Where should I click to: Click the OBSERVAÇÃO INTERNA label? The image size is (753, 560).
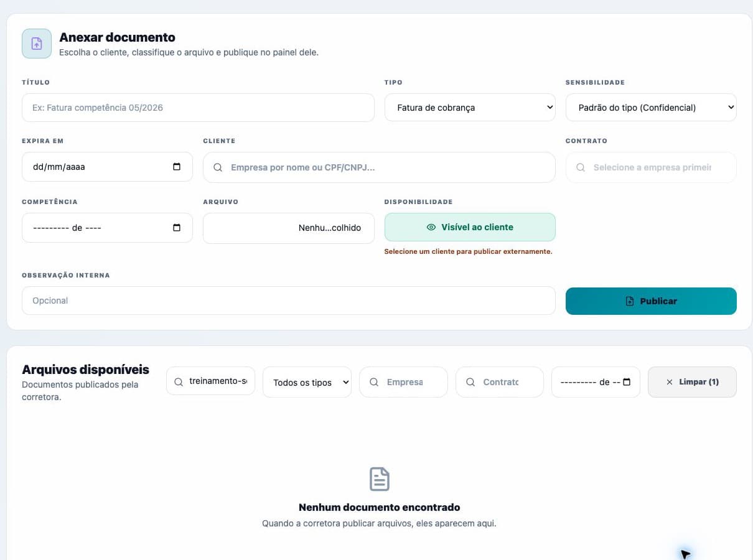[66, 275]
